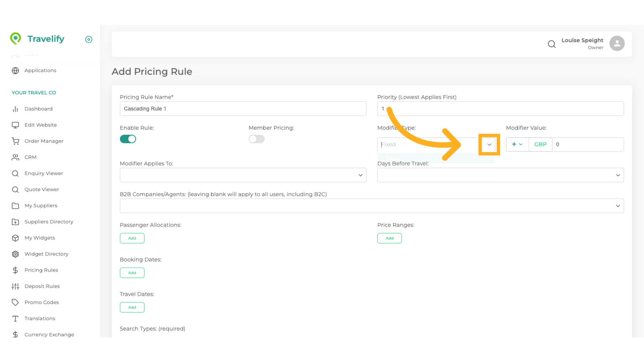644x362 pixels.
Task: Click Add under Price Ranges
Action: pos(389,238)
